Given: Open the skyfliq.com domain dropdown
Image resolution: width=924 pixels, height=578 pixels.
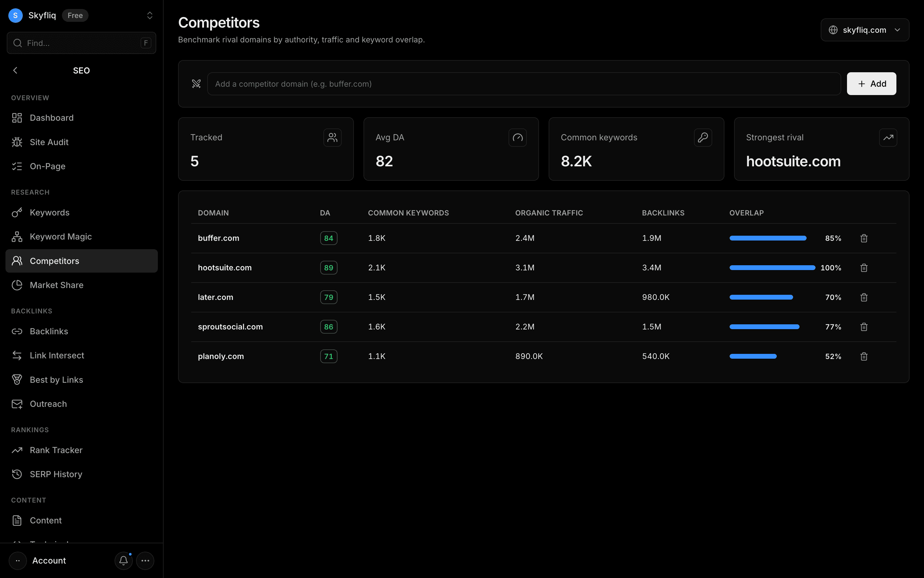Looking at the screenshot, I should click(x=864, y=30).
